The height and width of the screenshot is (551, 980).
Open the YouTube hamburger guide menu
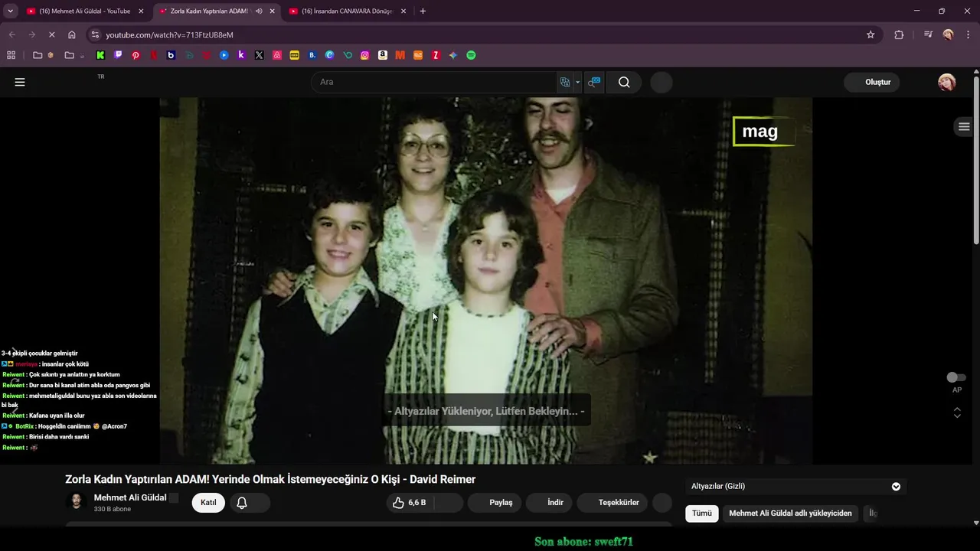point(20,82)
